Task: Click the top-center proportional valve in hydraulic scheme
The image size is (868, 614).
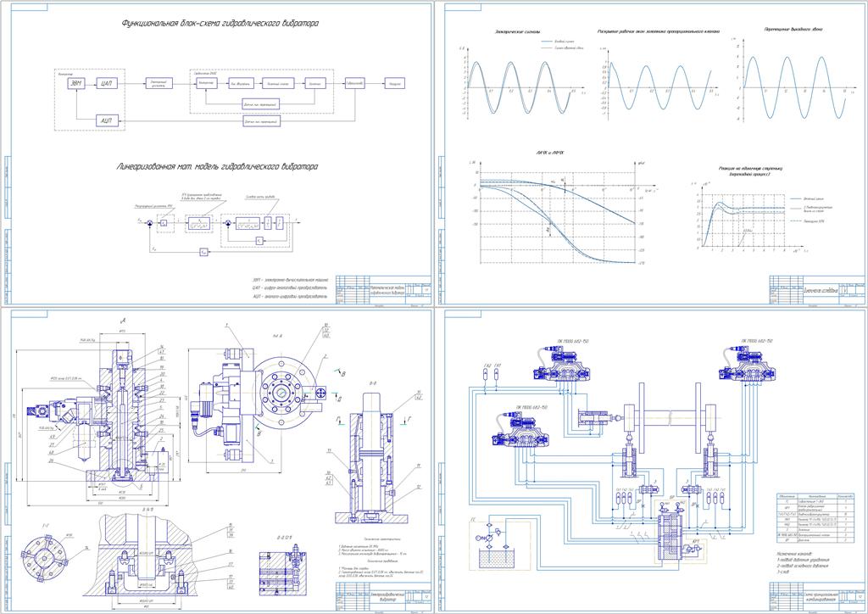Action: (563, 364)
